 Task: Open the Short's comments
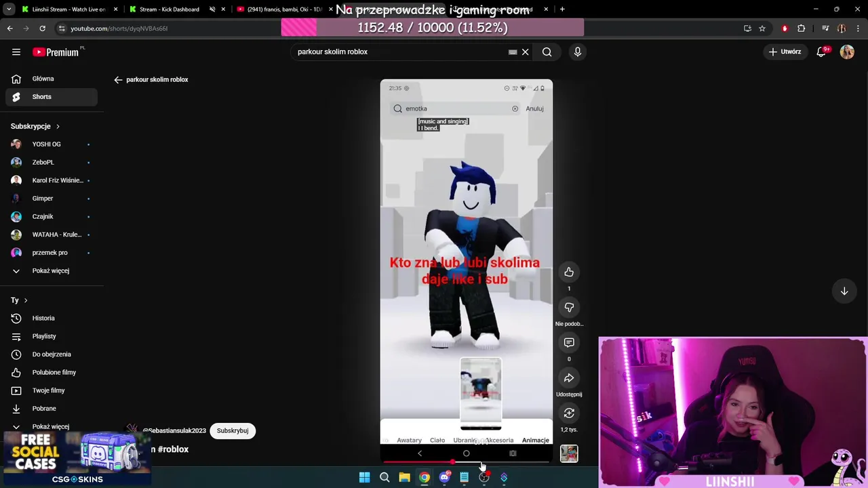point(569,342)
